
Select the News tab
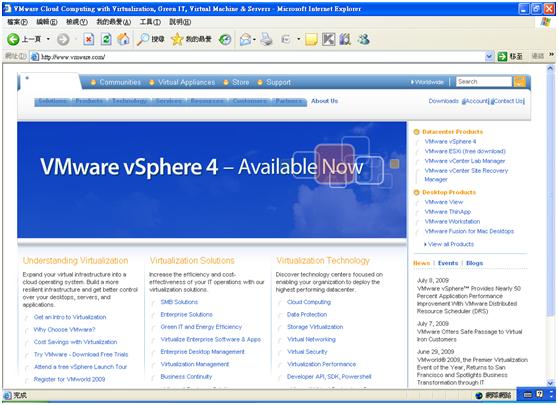pos(421,263)
